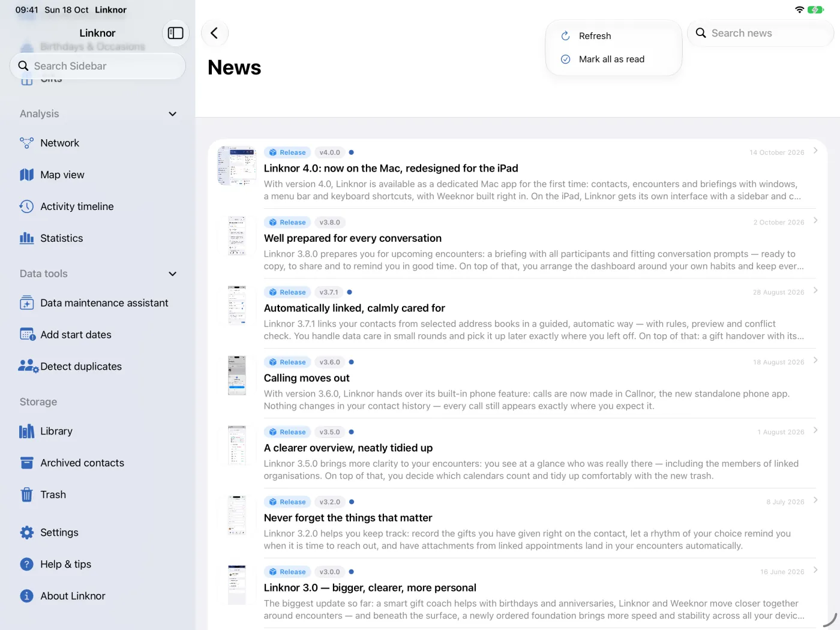Image resolution: width=840 pixels, height=630 pixels.
Task: Open 'Well prepared for every conversation' headline
Action: [353, 238]
